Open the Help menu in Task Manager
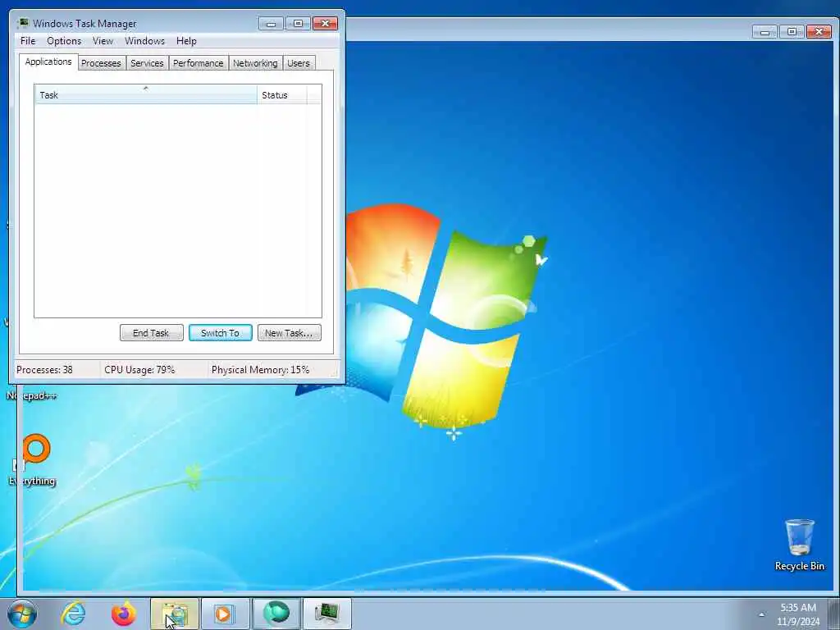Viewport: 840px width, 630px height. click(x=186, y=41)
